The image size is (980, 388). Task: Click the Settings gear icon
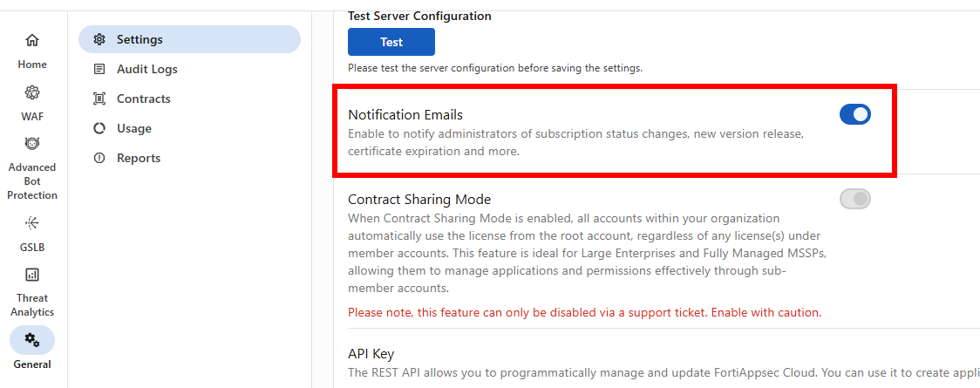click(x=99, y=39)
